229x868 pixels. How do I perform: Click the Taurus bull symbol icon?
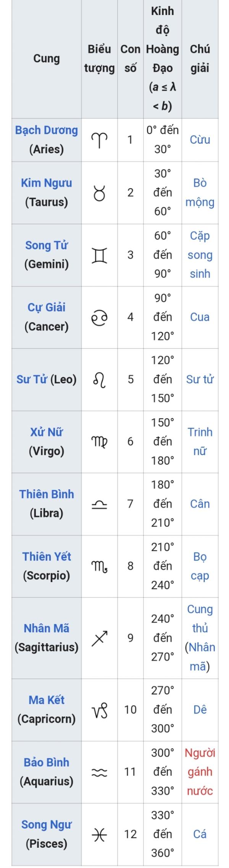tap(99, 193)
